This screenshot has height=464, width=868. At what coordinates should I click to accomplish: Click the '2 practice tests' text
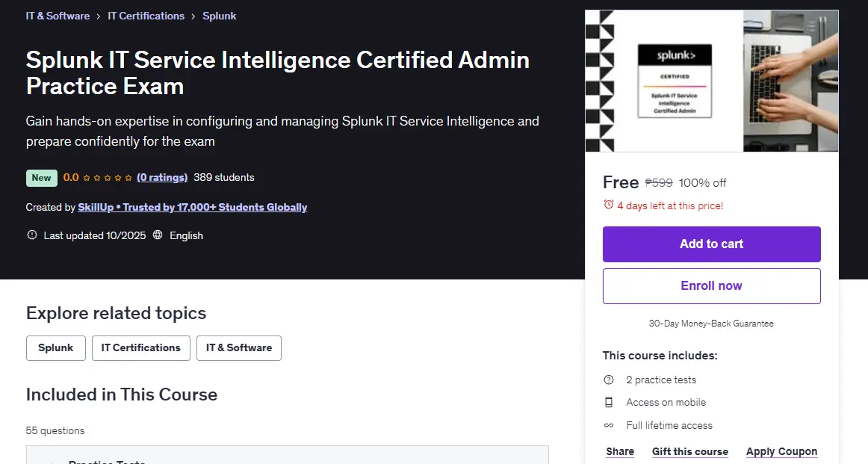(x=662, y=380)
